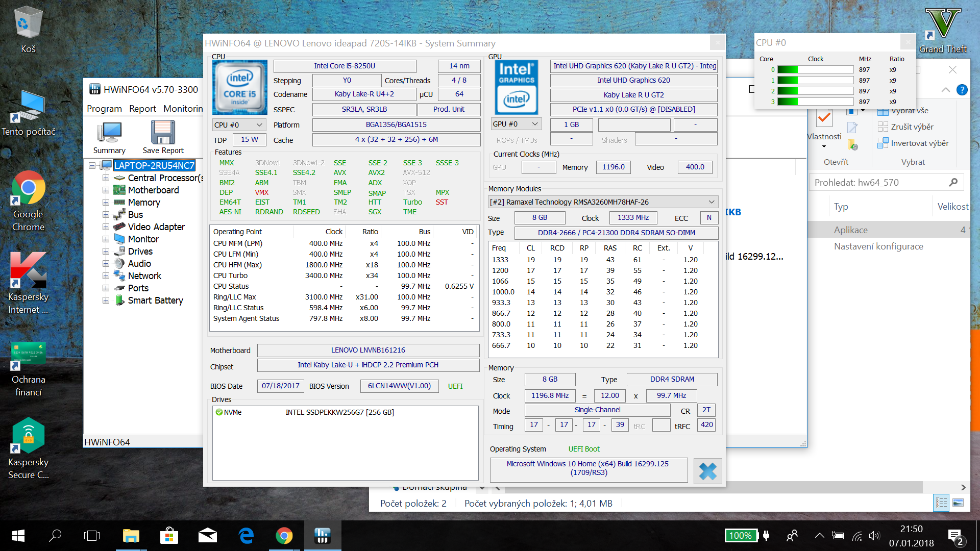Collapse the LAPTOP-2RU54NC7 root node

coord(92,165)
